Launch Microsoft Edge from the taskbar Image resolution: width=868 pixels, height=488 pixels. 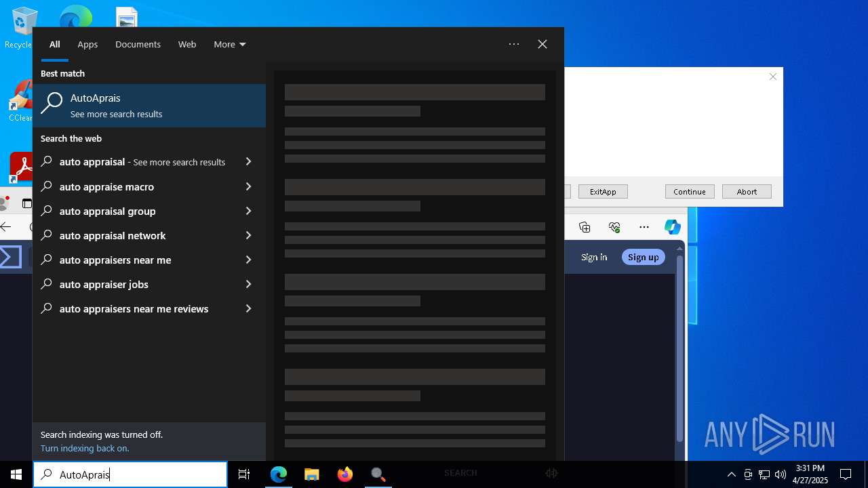pyautogui.click(x=279, y=474)
